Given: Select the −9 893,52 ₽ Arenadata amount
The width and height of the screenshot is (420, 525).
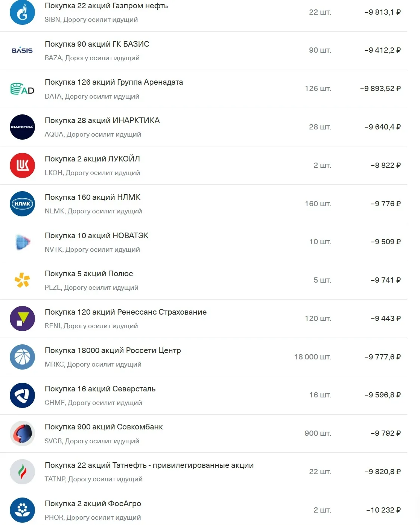Looking at the screenshot, I should [380, 89].
